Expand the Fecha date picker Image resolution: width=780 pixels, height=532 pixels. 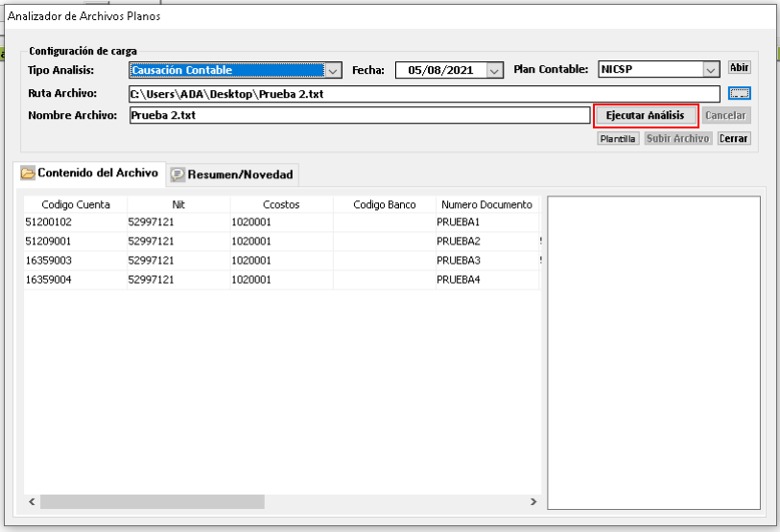click(494, 70)
